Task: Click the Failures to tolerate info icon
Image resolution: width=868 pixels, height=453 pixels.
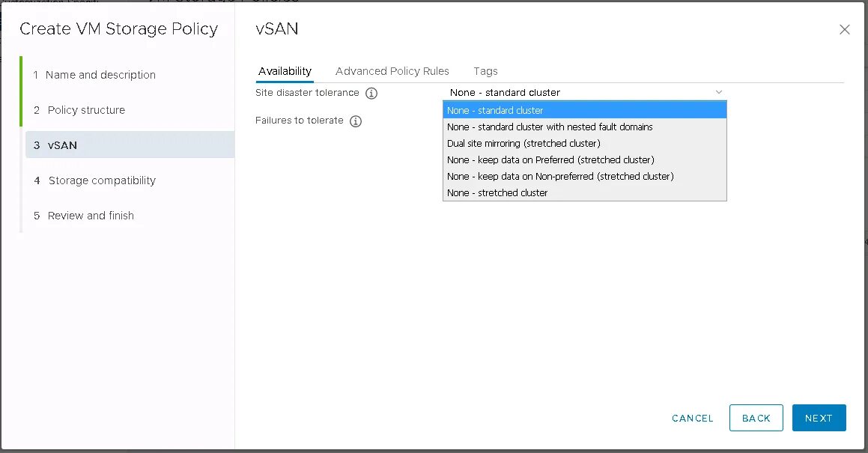Action: [x=356, y=121]
